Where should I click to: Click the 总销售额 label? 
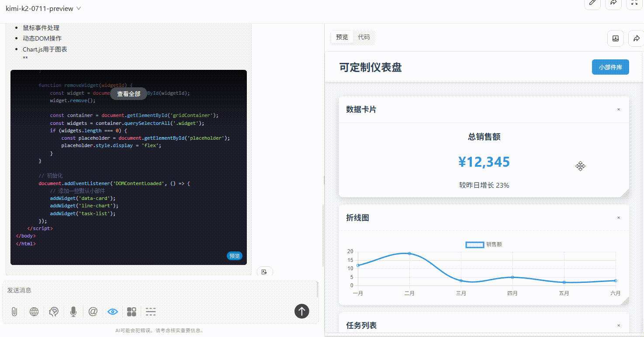click(484, 137)
